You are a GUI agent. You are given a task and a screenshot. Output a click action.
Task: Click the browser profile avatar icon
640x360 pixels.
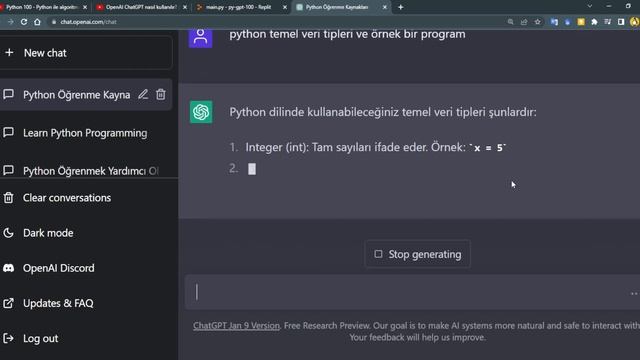tap(634, 22)
